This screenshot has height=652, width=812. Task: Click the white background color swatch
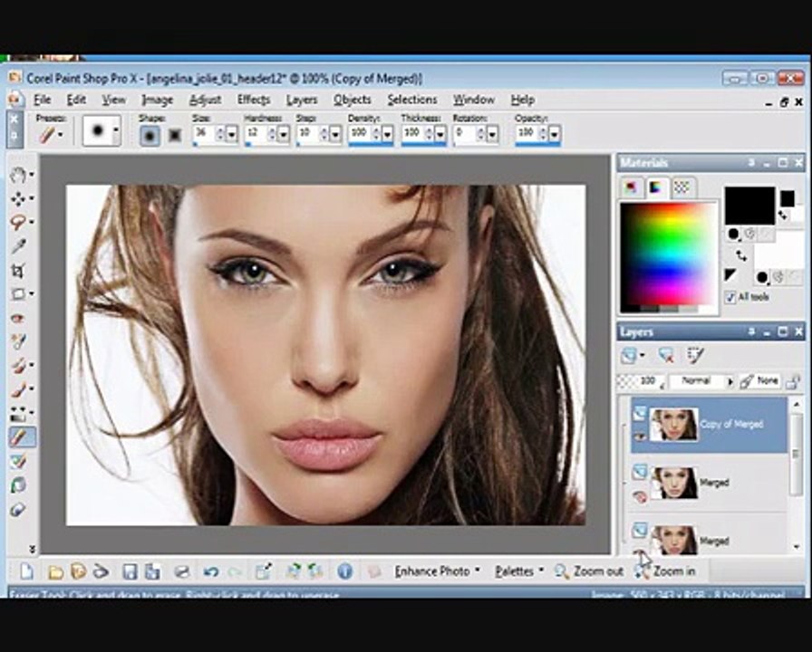pos(778,249)
